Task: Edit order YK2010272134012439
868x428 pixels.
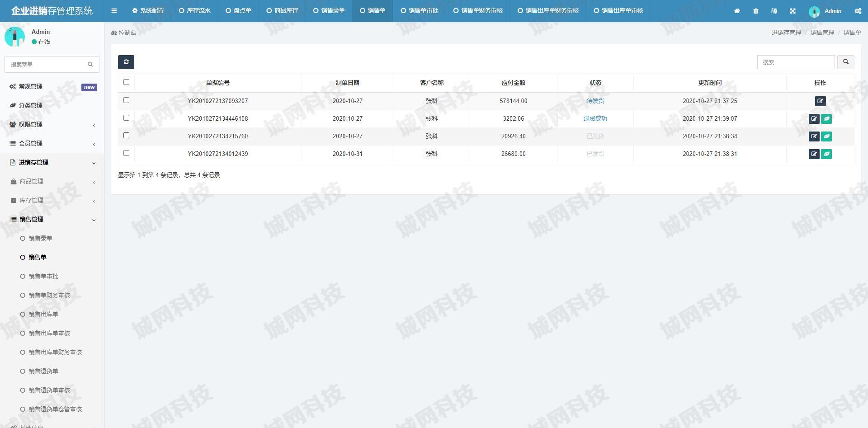Action: coord(814,154)
